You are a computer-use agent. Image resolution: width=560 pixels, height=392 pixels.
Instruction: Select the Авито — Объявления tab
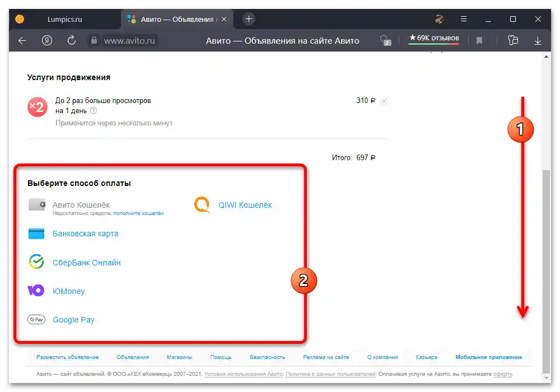pyautogui.click(x=177, y=19)
